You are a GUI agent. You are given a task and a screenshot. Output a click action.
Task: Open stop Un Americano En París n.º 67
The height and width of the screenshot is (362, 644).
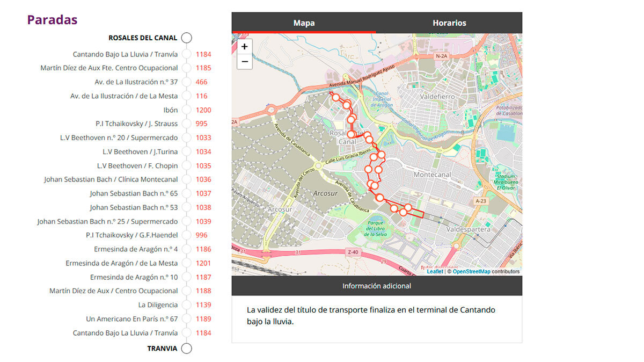coord(132,318)
